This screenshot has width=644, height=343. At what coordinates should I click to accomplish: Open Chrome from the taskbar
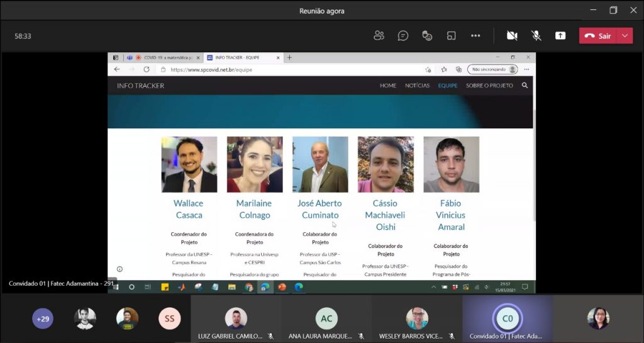coord(249,287)
